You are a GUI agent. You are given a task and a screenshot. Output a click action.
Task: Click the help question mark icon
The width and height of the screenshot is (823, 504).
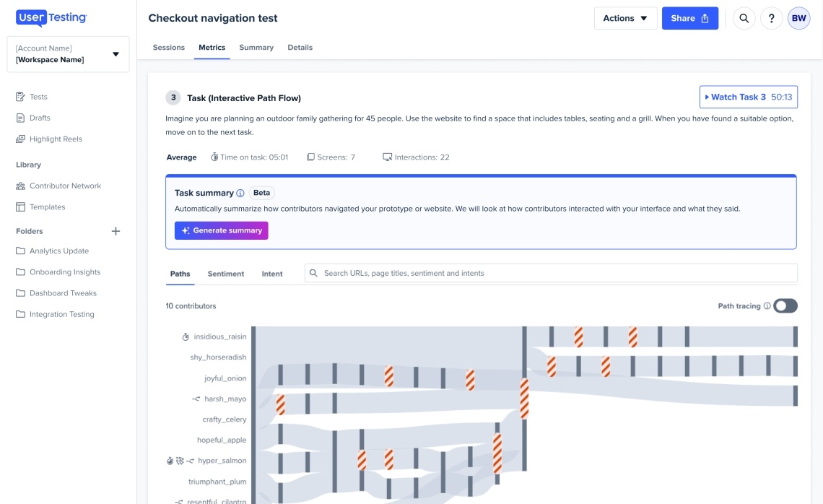771,18
